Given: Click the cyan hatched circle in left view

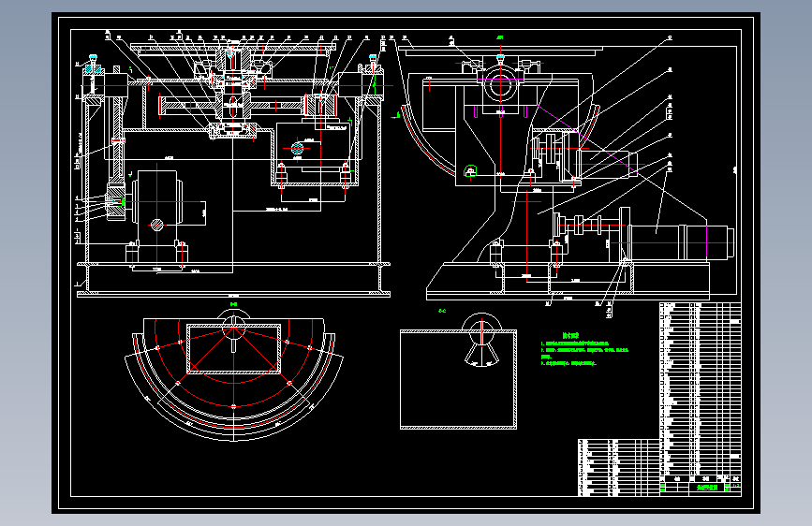Looking at the screenshot, I should 297,149.
